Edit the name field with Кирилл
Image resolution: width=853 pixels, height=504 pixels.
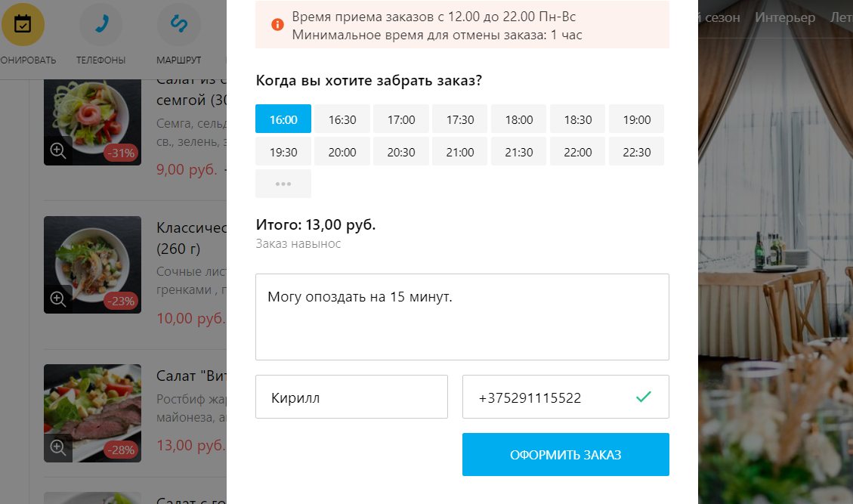click(x=351, y=397)
